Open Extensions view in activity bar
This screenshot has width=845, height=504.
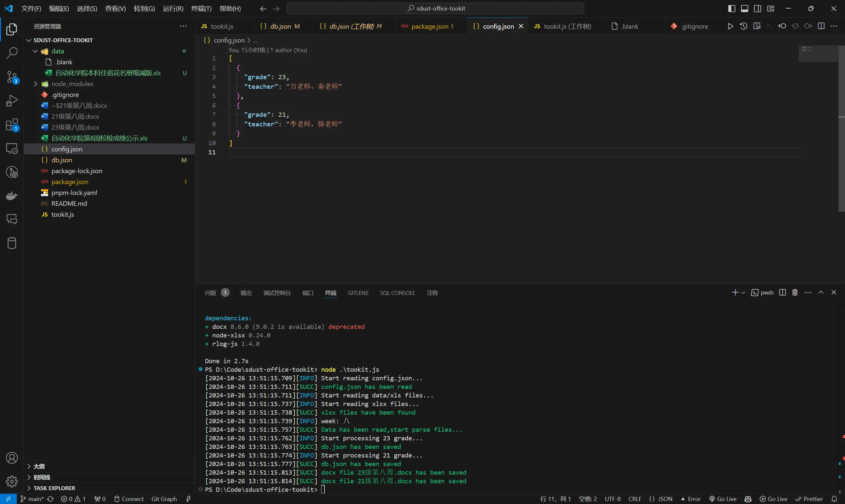pos(12,125)
